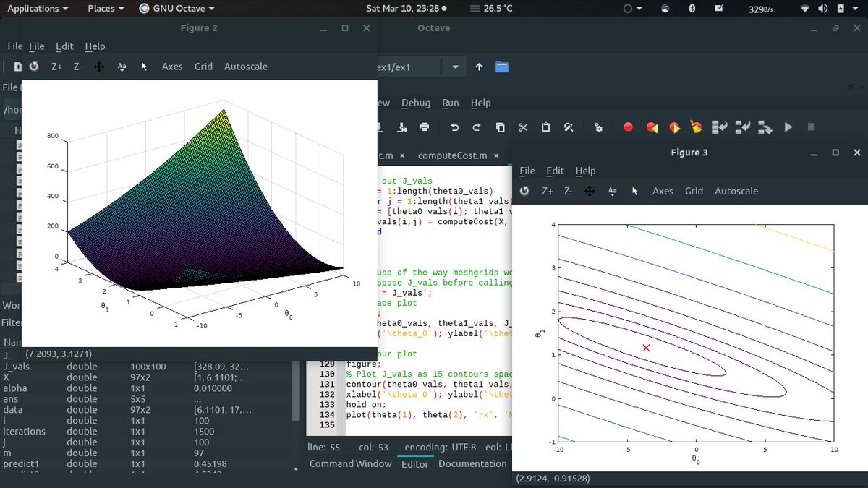868x488 pixels.
Task: Click the undo icon in editor toolbar
Action: tap(454, 127)
